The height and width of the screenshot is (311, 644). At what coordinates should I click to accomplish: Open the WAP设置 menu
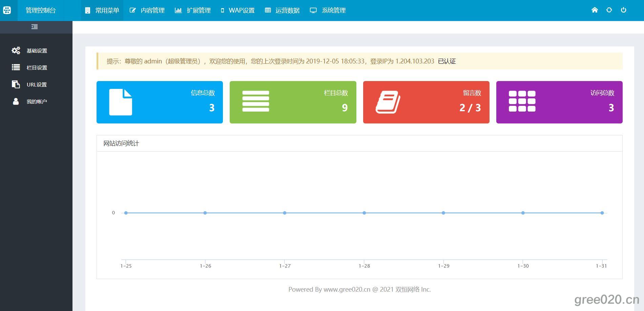237,11
